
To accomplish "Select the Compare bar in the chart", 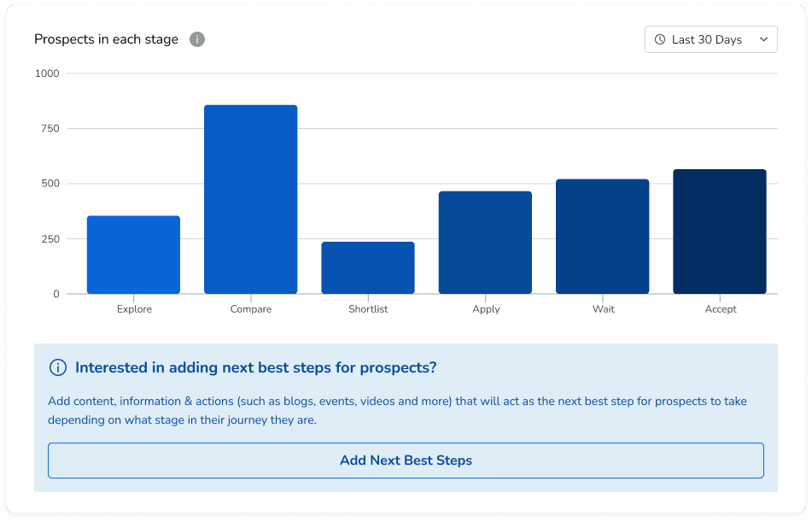I will point(251,200).
